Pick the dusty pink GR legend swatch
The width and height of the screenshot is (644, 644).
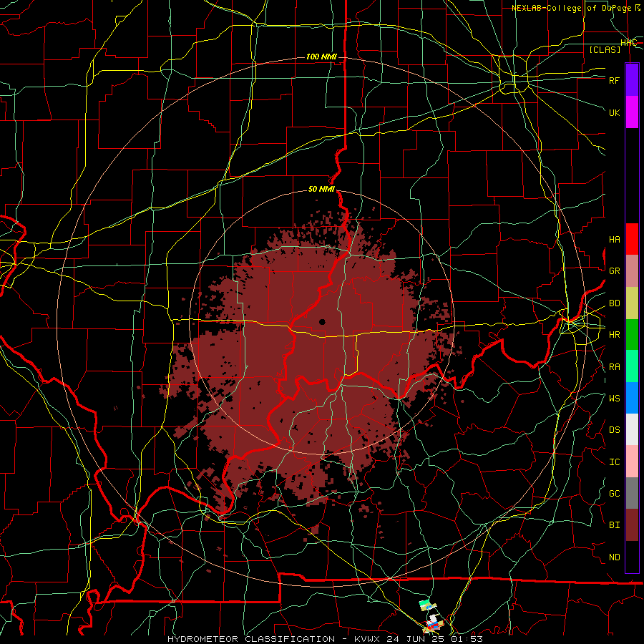point(632,270)
